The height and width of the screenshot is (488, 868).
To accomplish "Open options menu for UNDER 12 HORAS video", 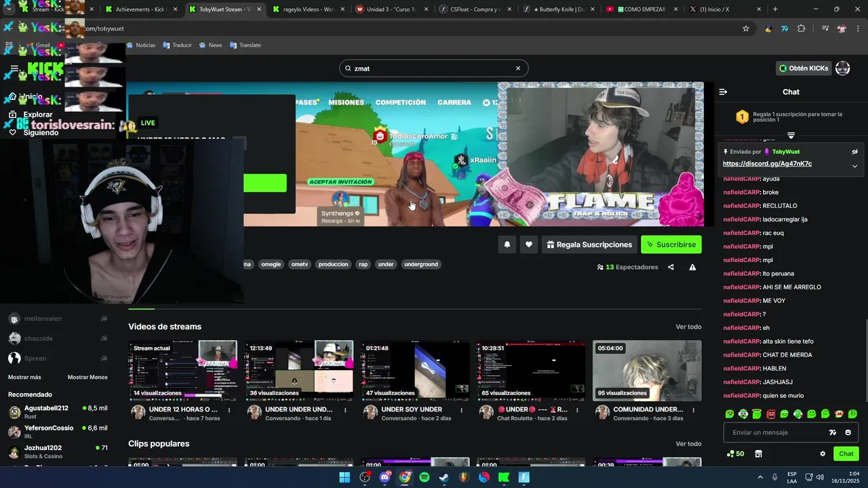I will 229,410.
